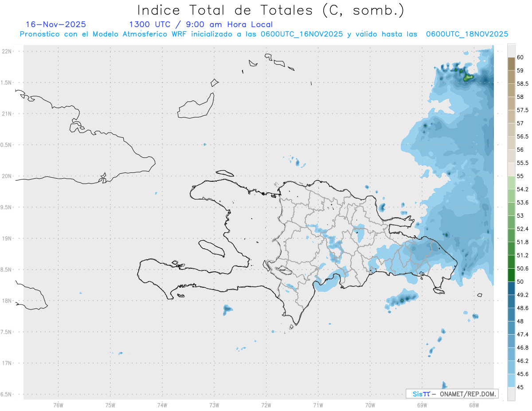Click the '74W' longitude label
Image resolution: width=532 pixels, height=411 pixels.
coord(162,404)
